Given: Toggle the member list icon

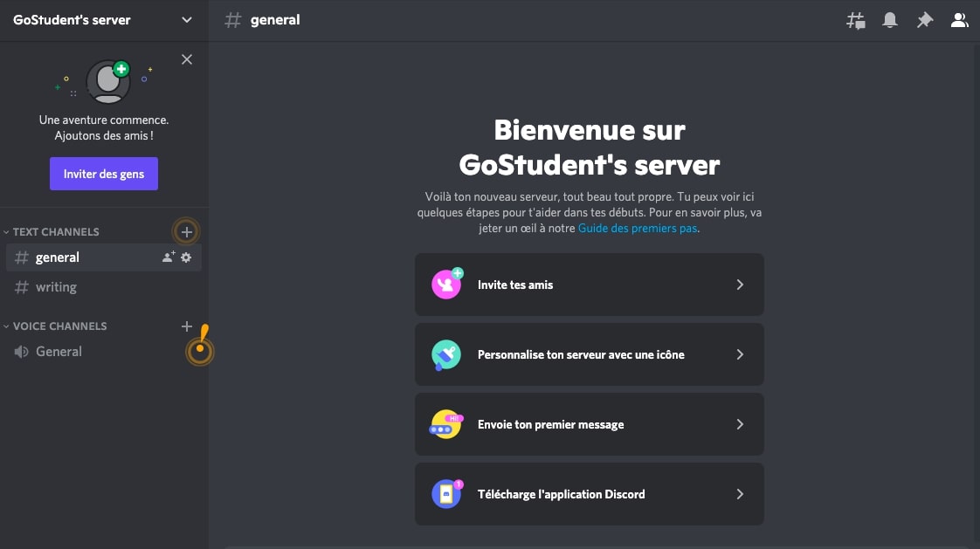Looking at the screenshot, I should (959, 20).
